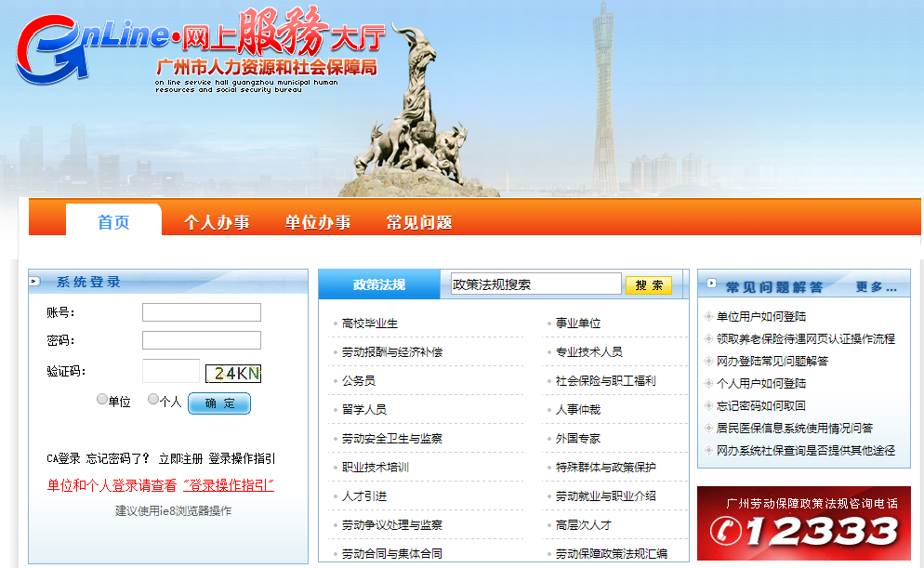Focus the 账号 input field
Screen dimensions: 924x568
(x=202, y=312)
